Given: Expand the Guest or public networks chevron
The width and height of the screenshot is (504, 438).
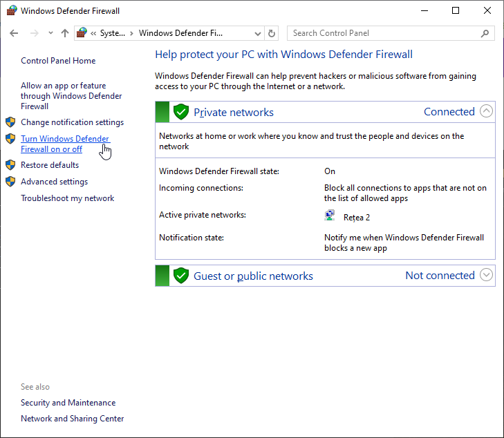Looking at the screenshot, I should (486, 275).
